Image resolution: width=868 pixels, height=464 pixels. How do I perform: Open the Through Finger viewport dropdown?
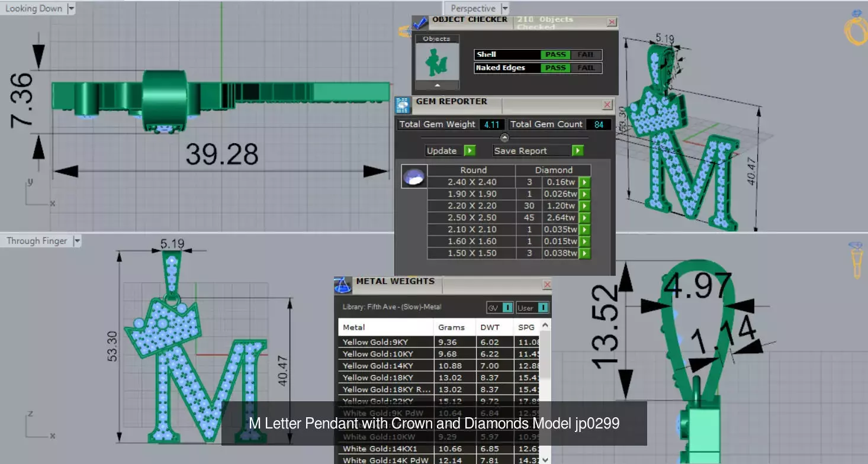tap(76, 241)
